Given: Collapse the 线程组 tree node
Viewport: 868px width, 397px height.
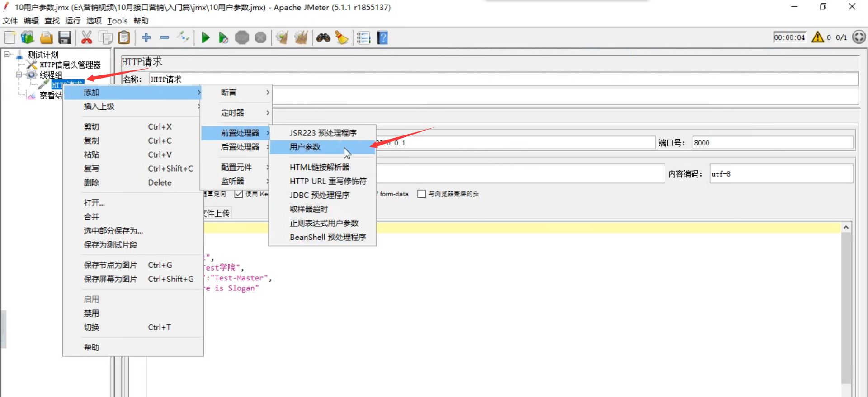Looking at the screenshot, I should [x=19, y=75].
